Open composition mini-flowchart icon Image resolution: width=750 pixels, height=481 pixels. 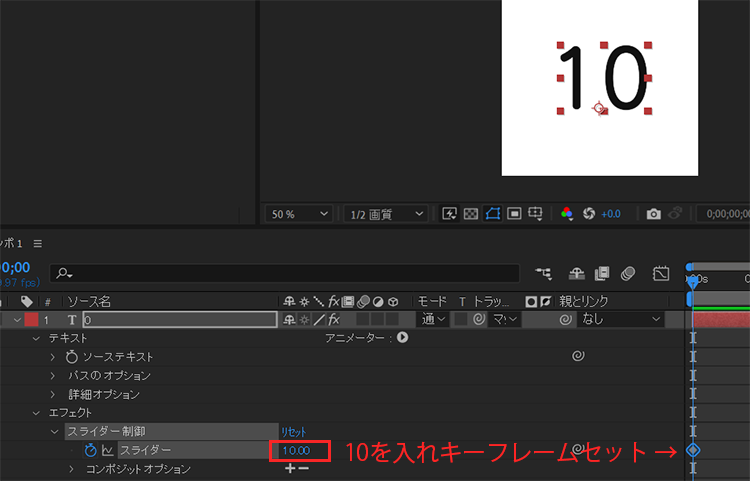pyautogui.click(x=543, y=273)
